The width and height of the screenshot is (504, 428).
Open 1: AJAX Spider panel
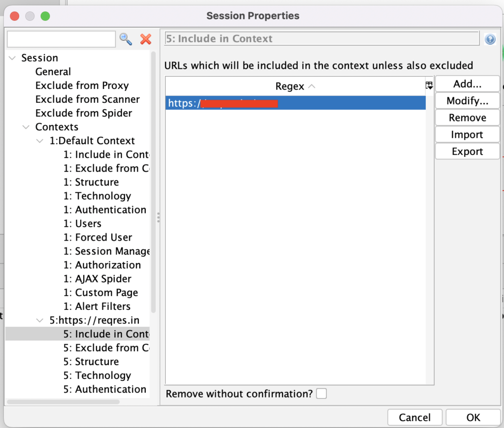click(x=97, y=279)
